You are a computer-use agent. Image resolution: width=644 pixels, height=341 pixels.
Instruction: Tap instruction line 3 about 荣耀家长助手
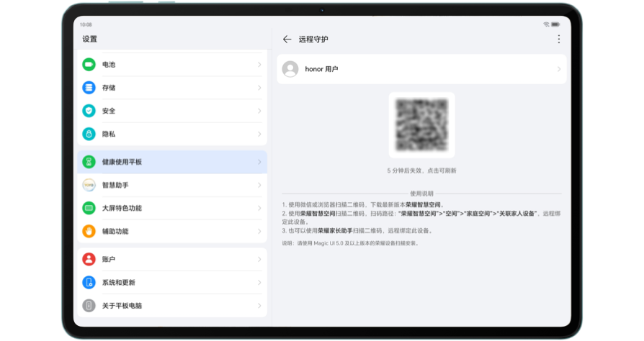357,231
